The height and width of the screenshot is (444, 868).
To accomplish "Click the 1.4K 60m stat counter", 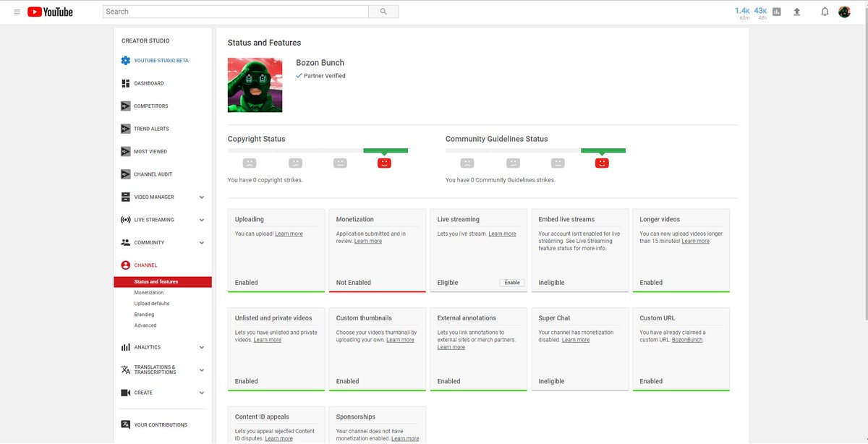I will tap(743, 13).
